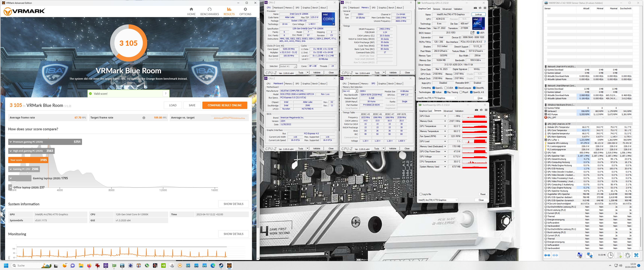Image resolution: width=644 pixels, height=270 pixels.
Task: Open hamburger menu in GPU-Z Sensors window
Action: pos(486,110)
